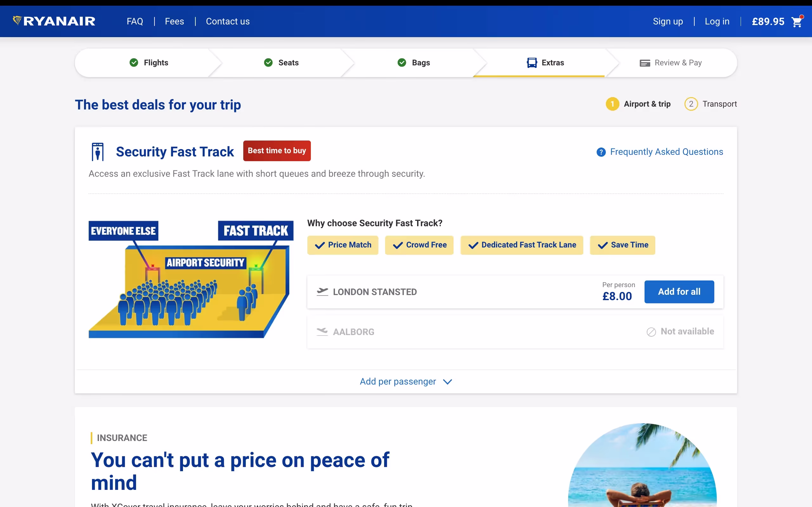Expand Add per passenger section
Image resolution: width=812 pixels, height=507 pixels.
[398, 382]
